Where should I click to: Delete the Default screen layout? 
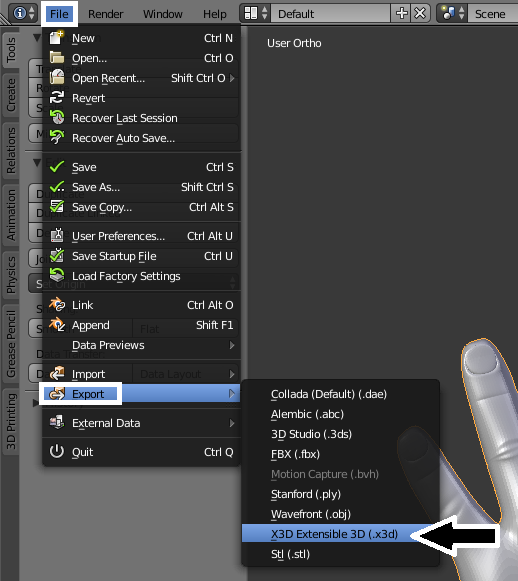[x=420, y=14]
